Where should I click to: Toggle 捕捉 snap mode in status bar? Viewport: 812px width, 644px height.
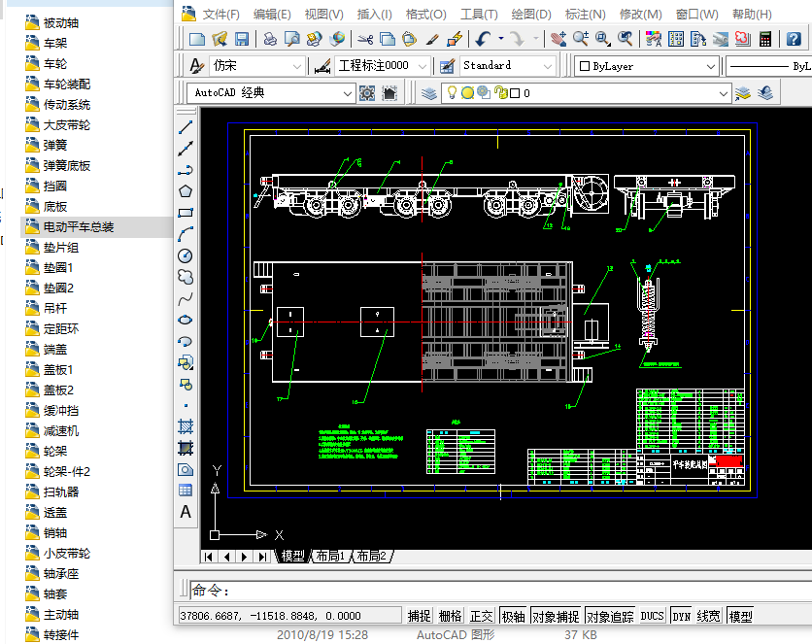[x=419, y=616]
